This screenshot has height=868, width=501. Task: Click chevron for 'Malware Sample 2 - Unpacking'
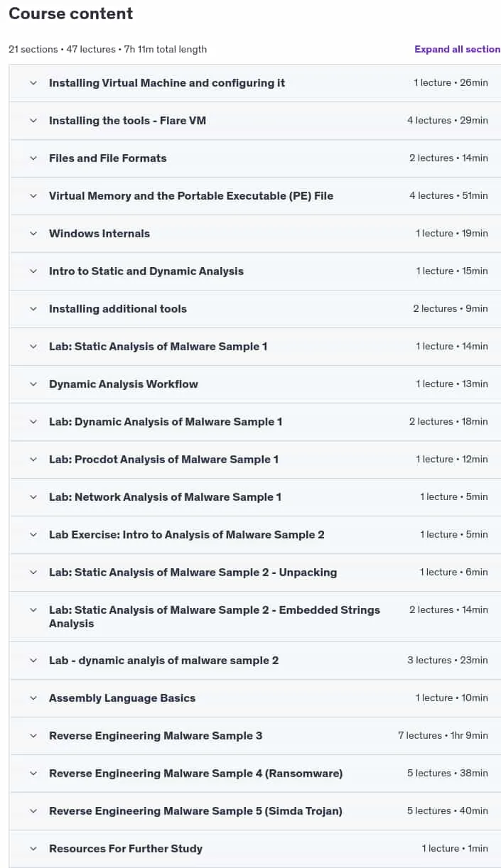[x=33, y=573]
